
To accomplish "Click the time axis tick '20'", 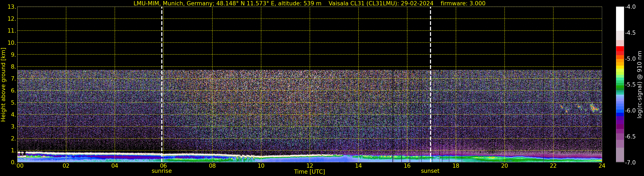I will [505, 166].
